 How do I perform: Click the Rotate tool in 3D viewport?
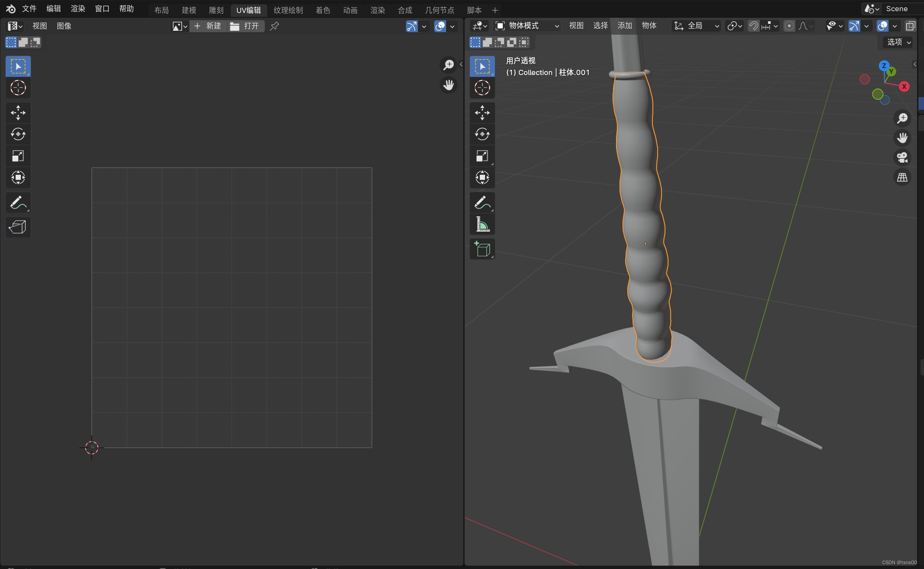pos(482,134)
